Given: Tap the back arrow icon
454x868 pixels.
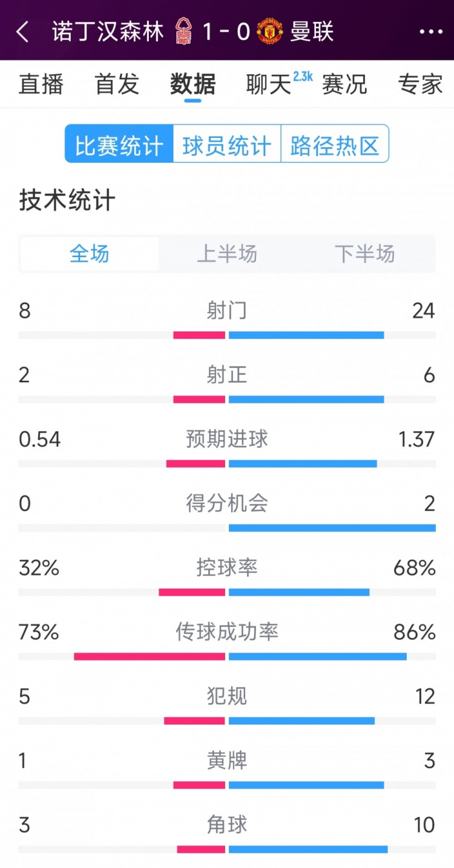Looking at the screenshot, I should (23, 31).
